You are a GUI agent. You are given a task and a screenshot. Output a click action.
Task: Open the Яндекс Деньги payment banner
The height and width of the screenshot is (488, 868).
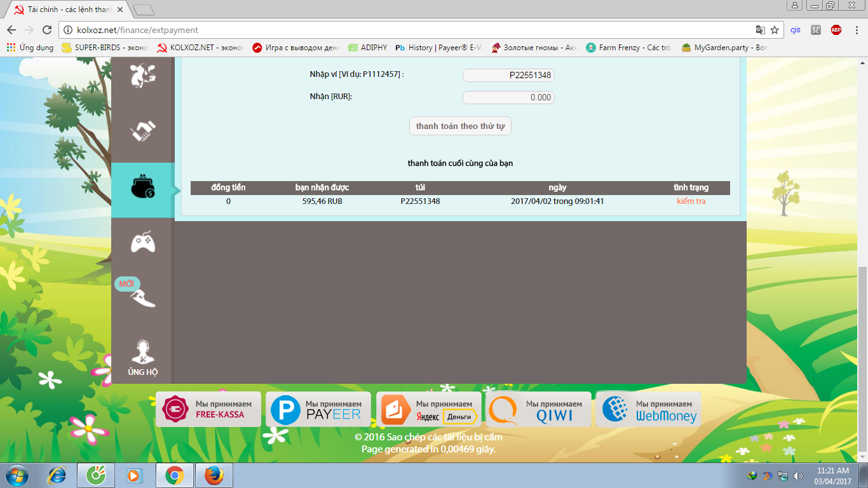click(429, 409)
